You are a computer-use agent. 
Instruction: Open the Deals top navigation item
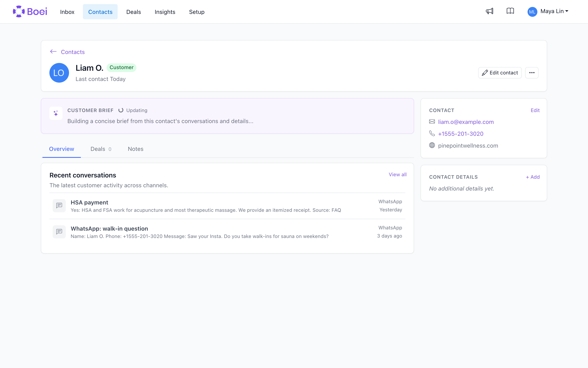point(133,12)
